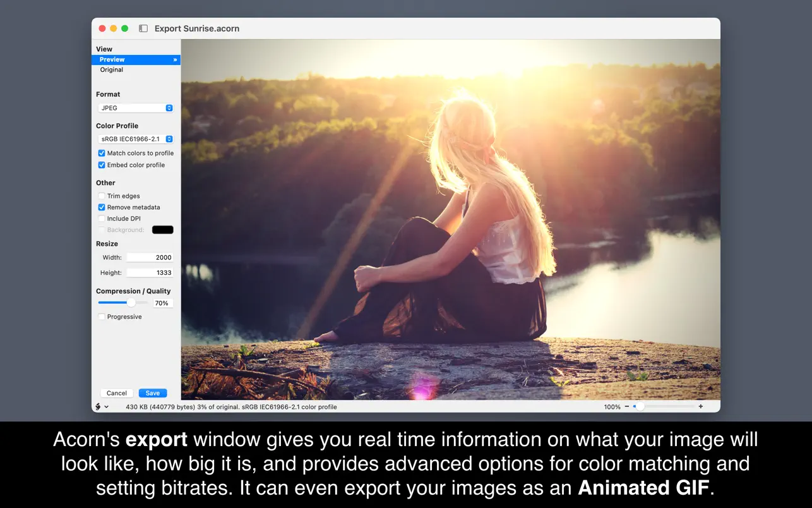Screen dimensions: 812x508
Task: Click the Cancel button
Action: coord(117,393)
